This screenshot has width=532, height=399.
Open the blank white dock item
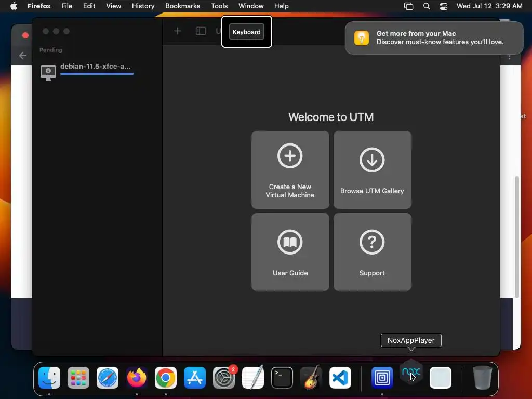point(441,378)
